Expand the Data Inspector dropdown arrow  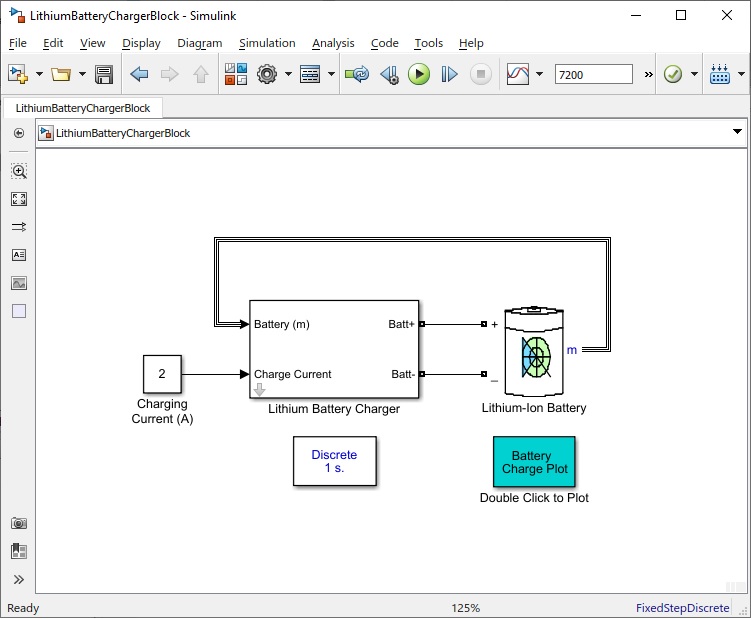[x=539, y=74]
